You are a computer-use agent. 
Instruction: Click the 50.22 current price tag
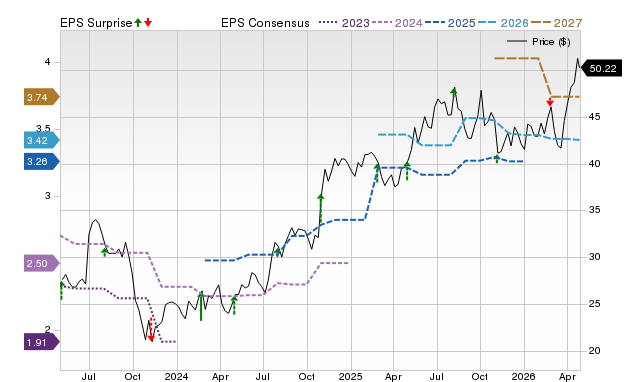601,68
